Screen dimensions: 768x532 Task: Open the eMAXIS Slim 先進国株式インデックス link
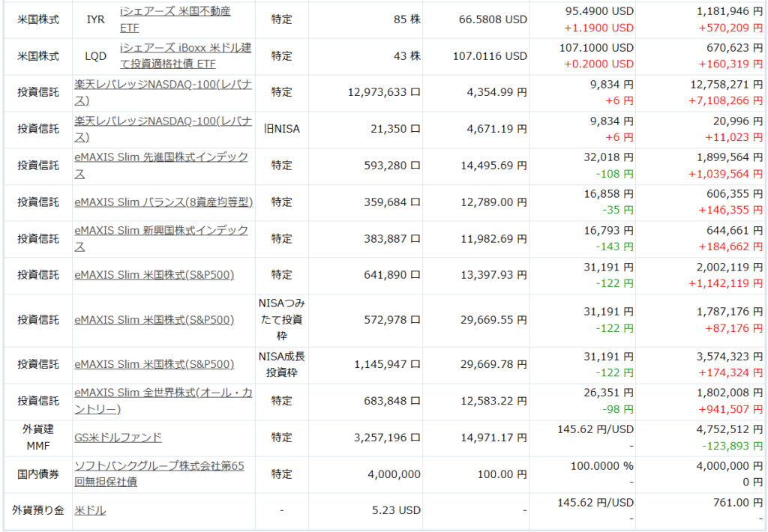[161, 166]
